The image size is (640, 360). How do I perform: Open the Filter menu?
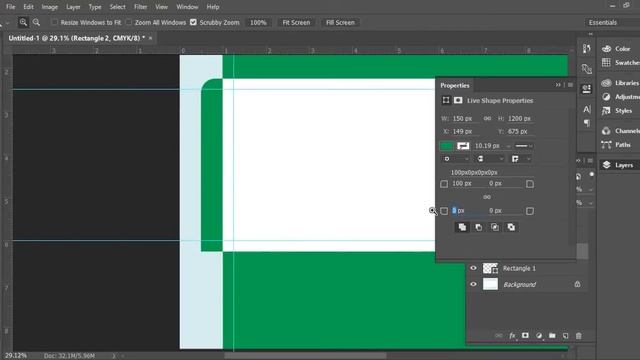click(140, 7)
